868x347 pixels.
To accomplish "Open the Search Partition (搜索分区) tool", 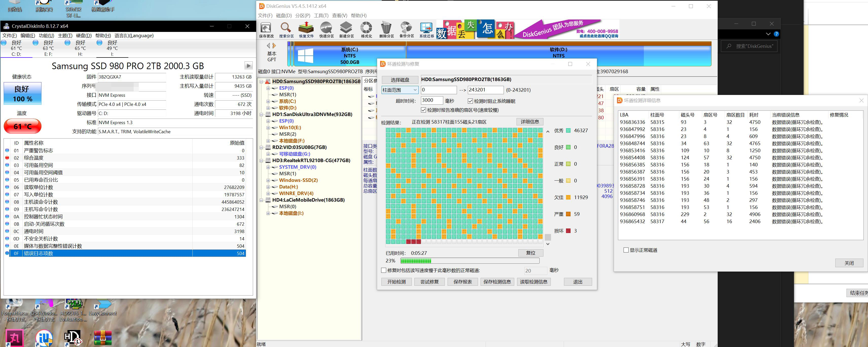I will [286, 30].
